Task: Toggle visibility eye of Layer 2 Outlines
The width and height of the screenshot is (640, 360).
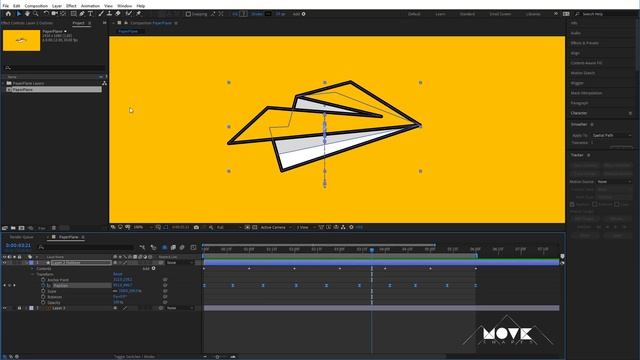Action: coord(4,263)
